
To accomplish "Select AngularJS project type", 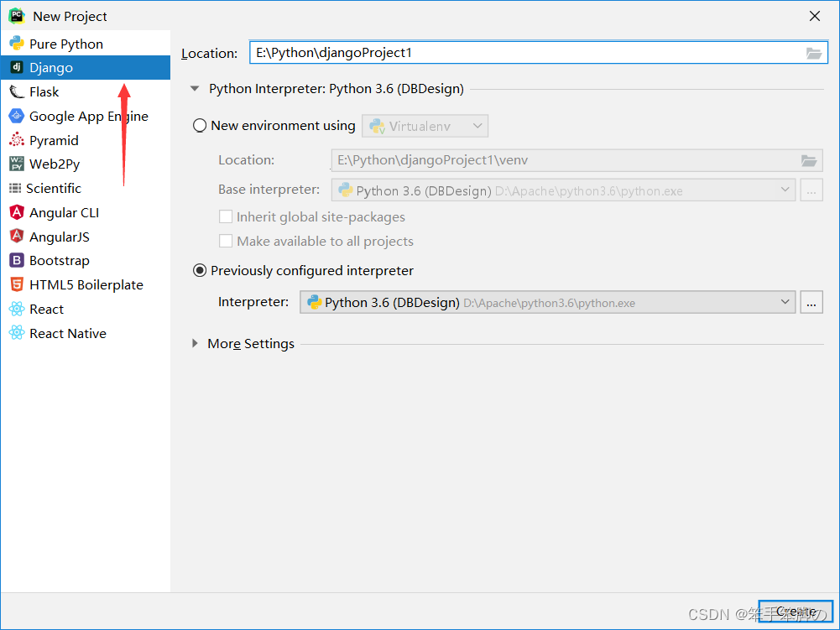I will (x=86, y=237).
